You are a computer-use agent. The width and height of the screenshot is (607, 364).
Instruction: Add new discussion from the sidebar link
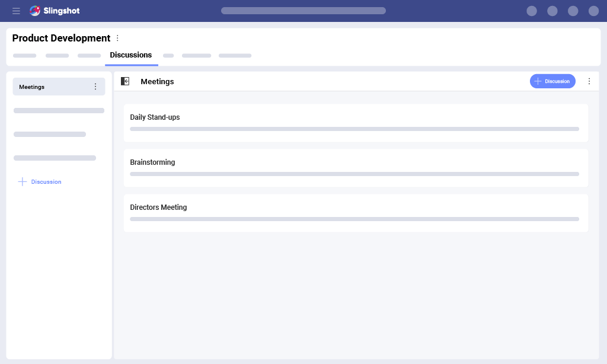pyautogui.click(x=40, y=182)
